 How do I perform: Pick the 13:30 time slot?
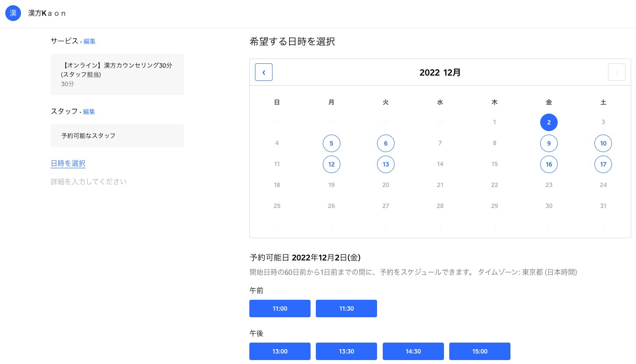pos(346,351)
